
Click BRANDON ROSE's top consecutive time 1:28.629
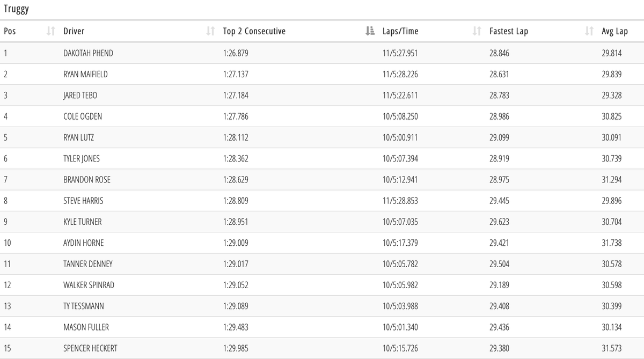(236, 180)
